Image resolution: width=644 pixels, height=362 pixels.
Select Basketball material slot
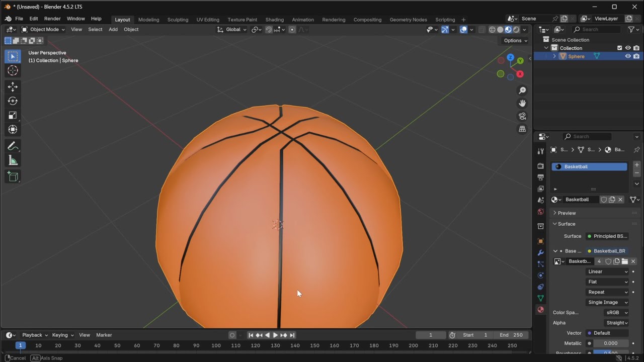click(x=590, y=167)
